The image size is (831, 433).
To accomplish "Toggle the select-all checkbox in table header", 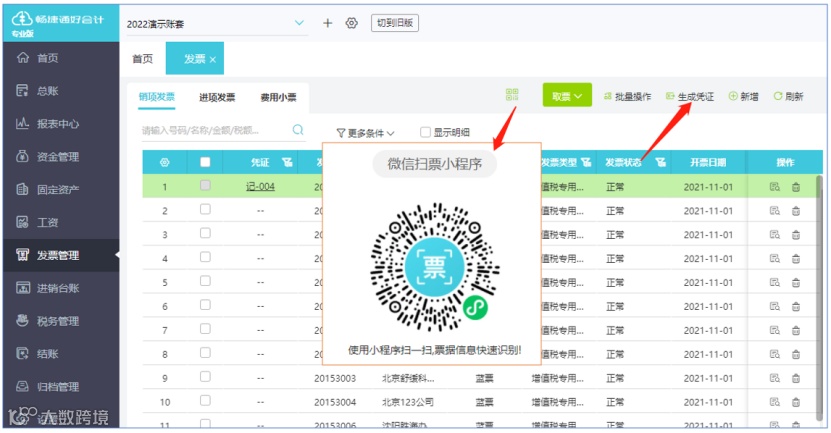I will (x=205, y=162).
